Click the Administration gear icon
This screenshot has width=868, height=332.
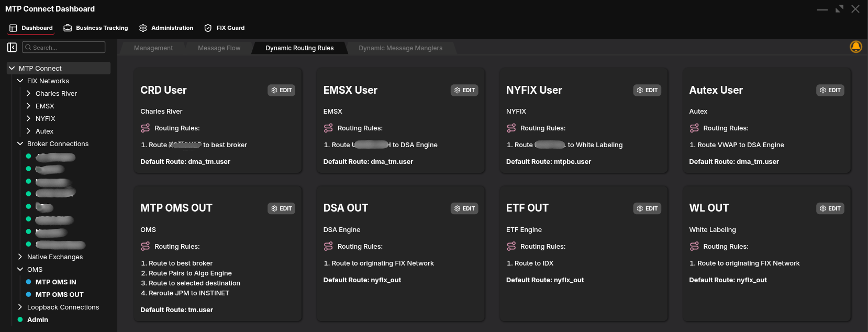click(x=143, y=28)
